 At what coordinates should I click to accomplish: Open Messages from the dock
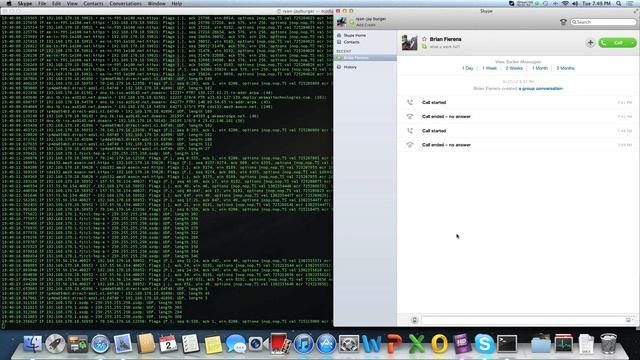pyautogui.click(x=236, y=344)
